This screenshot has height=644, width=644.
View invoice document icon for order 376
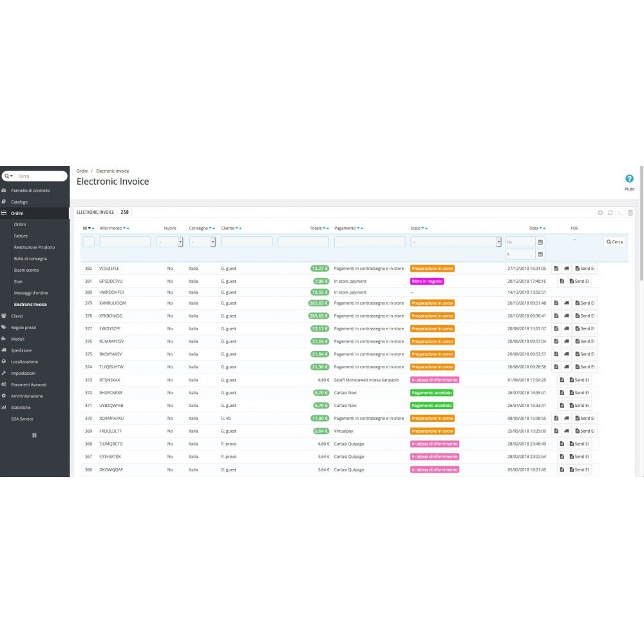556,341
